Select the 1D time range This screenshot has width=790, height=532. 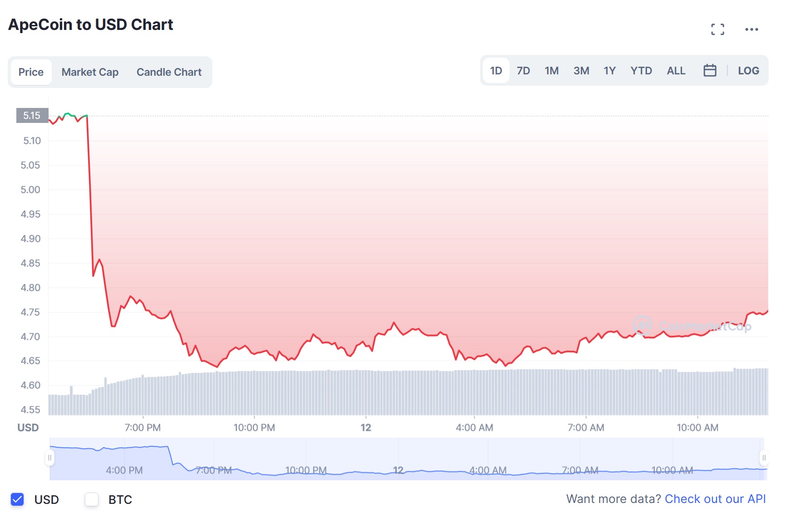pos(496,71)
